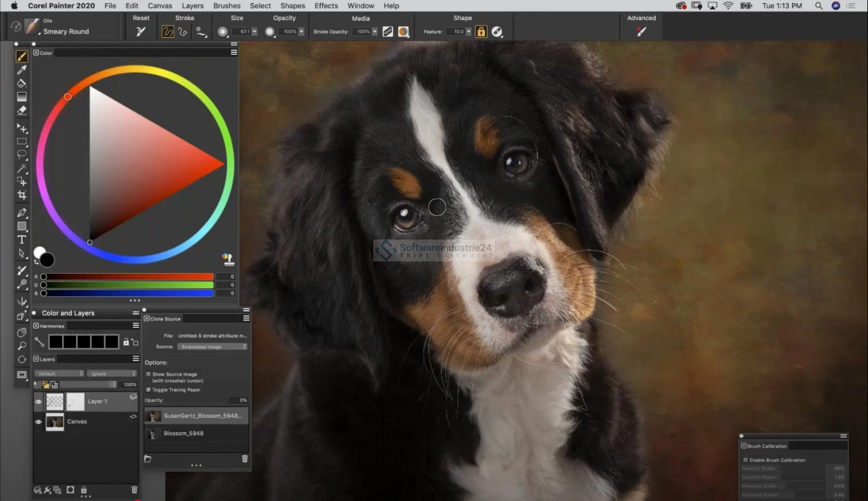Delete the selected layer with trash icon

click(x=134, y=489)
